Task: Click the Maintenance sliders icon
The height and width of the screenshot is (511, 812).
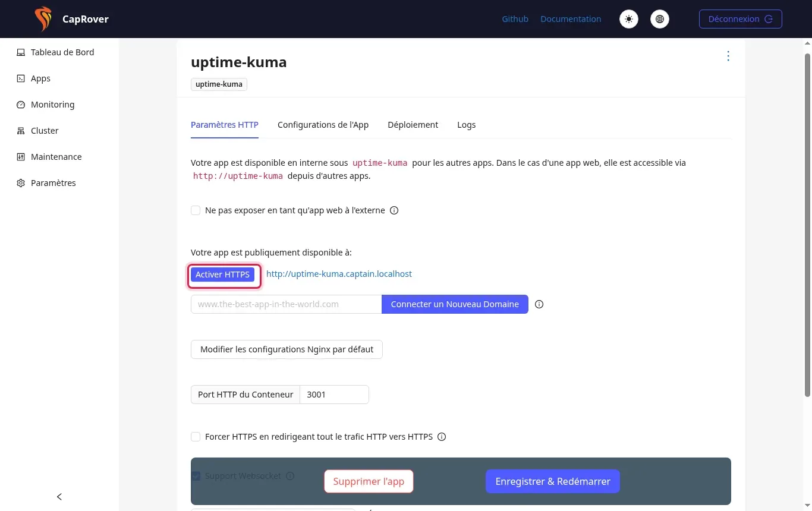Action: coord(21,157)
